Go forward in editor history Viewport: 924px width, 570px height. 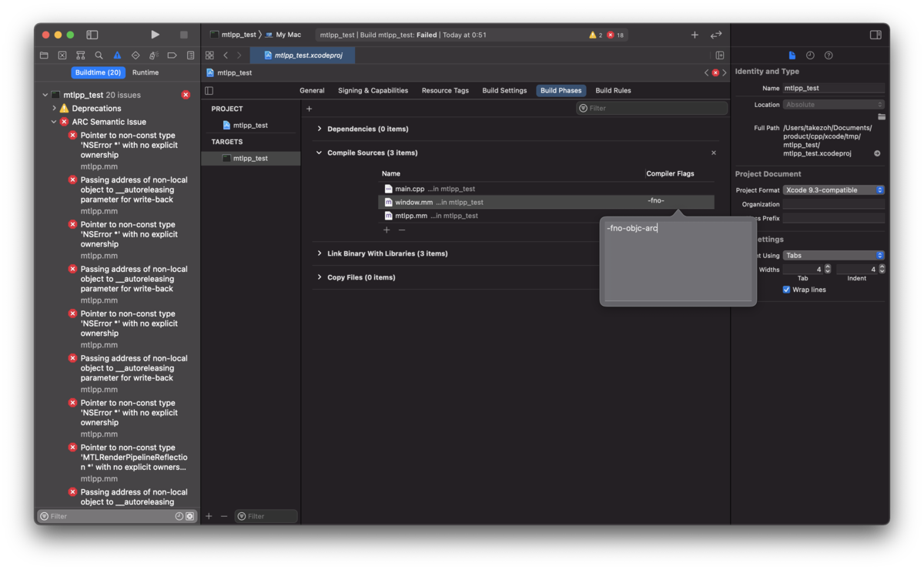tap(239, 55)
